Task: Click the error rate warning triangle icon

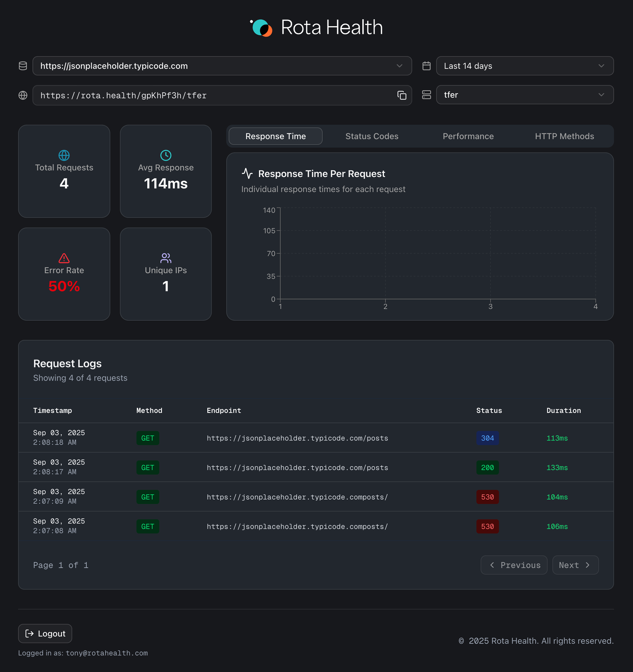Action: click(64, 258)
